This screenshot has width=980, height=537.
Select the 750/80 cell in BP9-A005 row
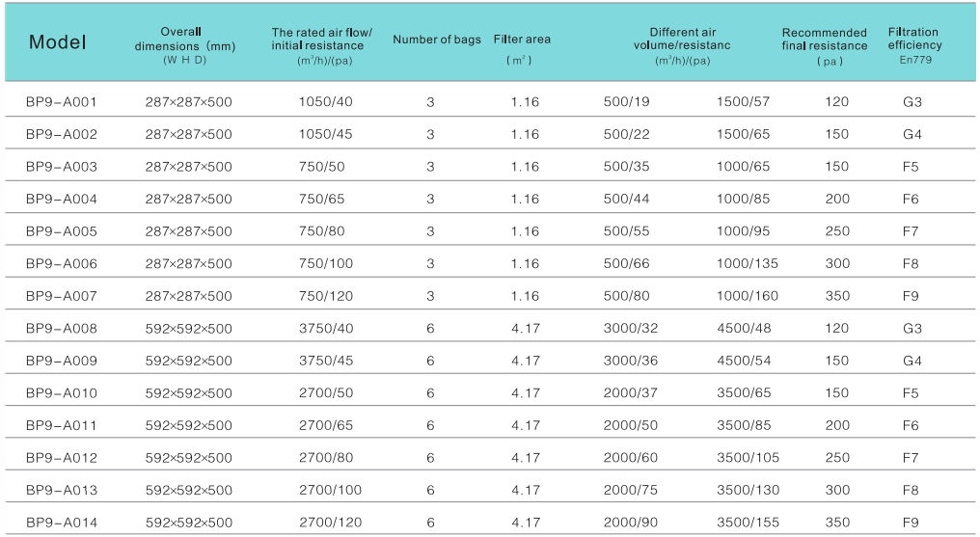(322, 231)
